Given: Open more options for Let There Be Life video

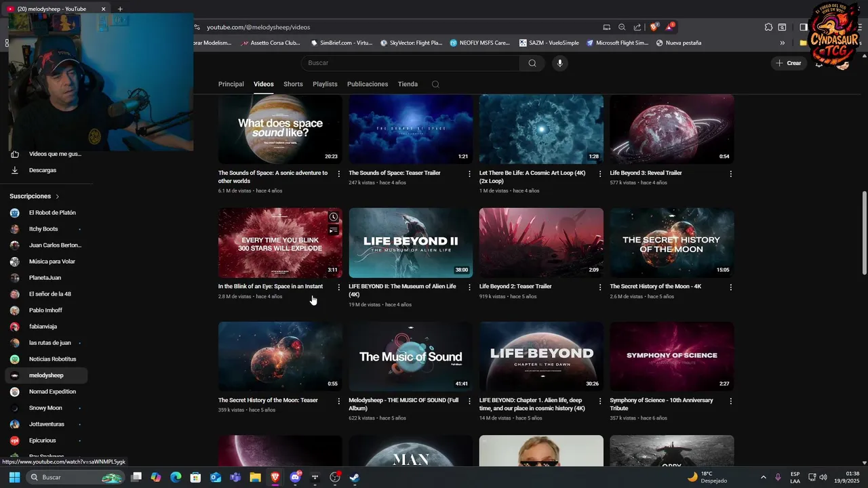Looking at the screenshot, I should click(x=600, y=174).
